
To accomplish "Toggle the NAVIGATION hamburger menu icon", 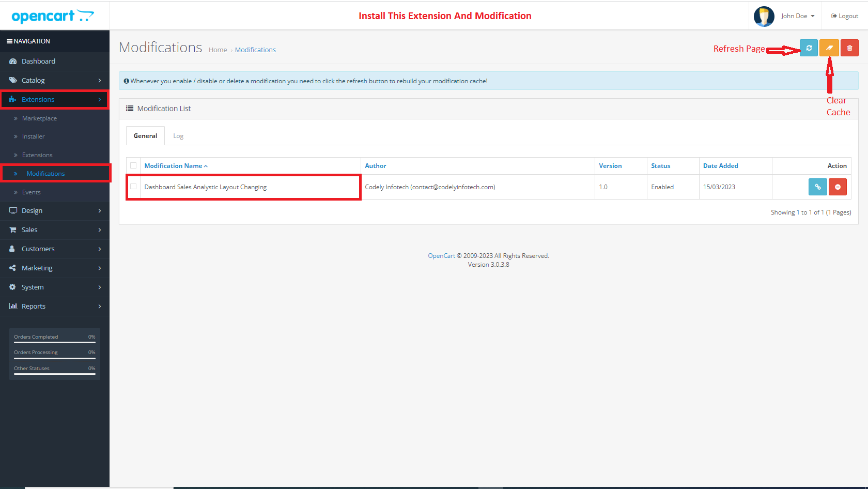I will tap(9, 41).
